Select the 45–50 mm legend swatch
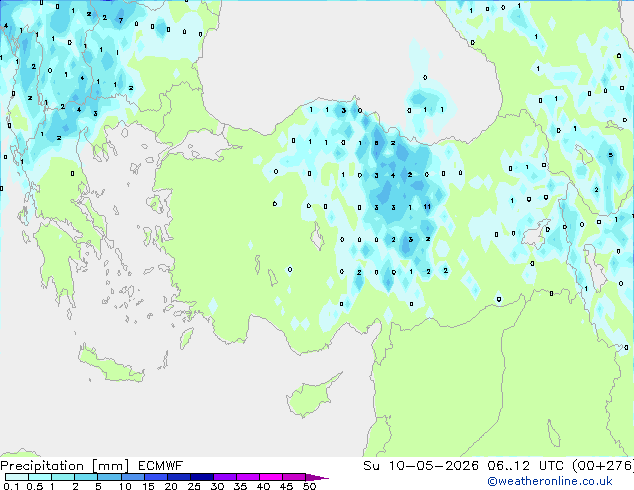Viewport: 634px width, 490px height. click(x=294, y=477)
